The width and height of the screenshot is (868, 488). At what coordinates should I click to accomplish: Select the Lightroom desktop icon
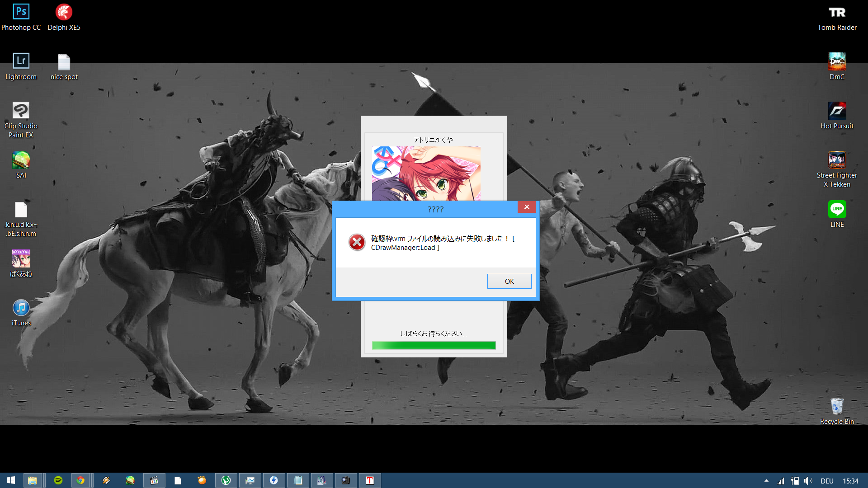(21, 61)
